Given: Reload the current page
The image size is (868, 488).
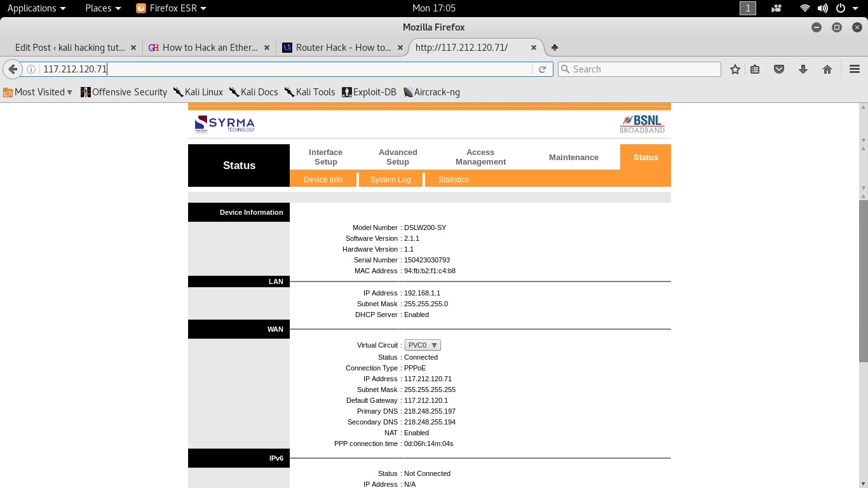Looking at the screenshot, I should coord(542,69).
